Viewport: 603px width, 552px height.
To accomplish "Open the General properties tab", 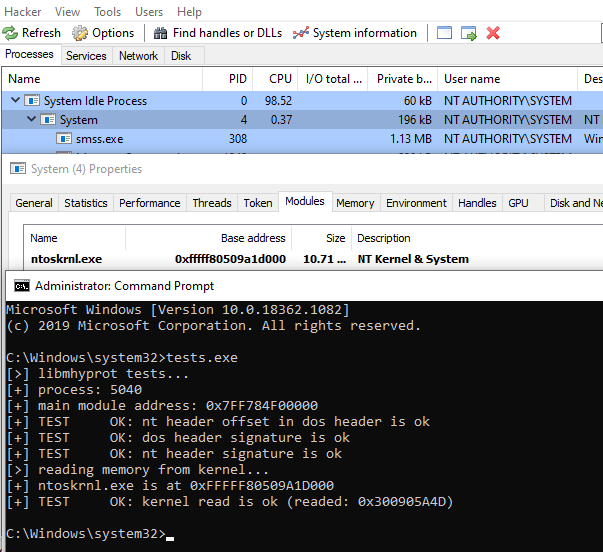I will pos(34,203).
